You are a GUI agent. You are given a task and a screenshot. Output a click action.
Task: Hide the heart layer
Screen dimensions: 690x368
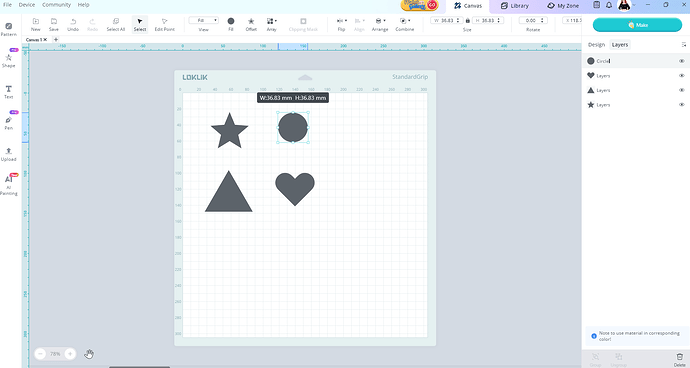681,76
